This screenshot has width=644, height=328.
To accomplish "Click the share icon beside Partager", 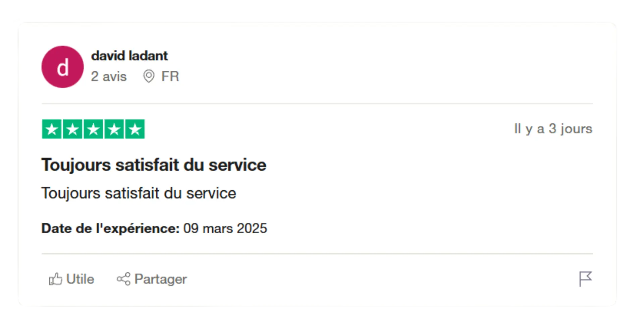I will [x=123, y=279].
